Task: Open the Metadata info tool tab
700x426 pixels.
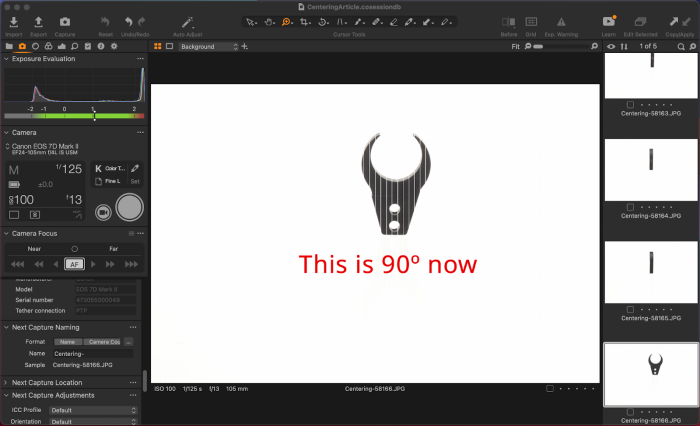Action: point(101,46)
